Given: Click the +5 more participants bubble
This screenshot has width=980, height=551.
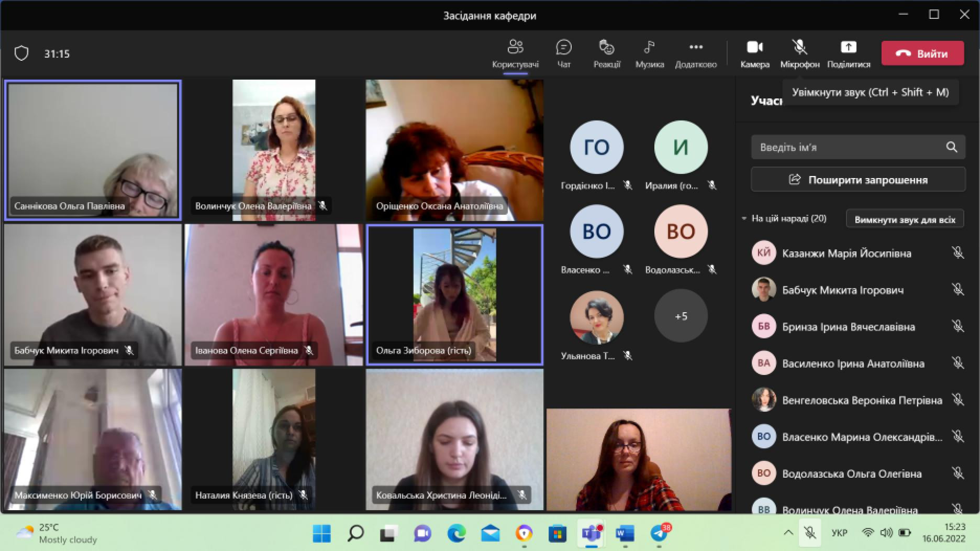Looking at the screenshot, I should click(681, 316).
